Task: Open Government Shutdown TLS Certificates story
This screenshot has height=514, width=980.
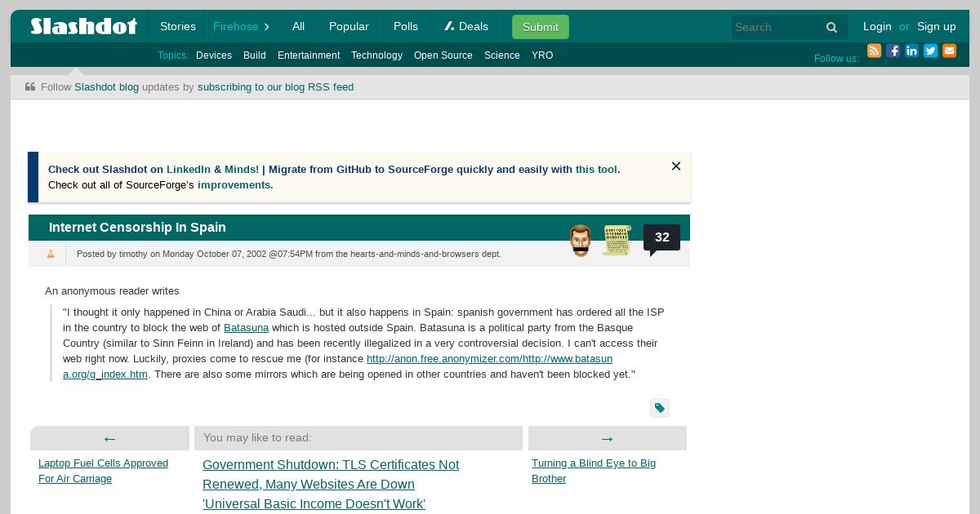Action: pos(331,474)
